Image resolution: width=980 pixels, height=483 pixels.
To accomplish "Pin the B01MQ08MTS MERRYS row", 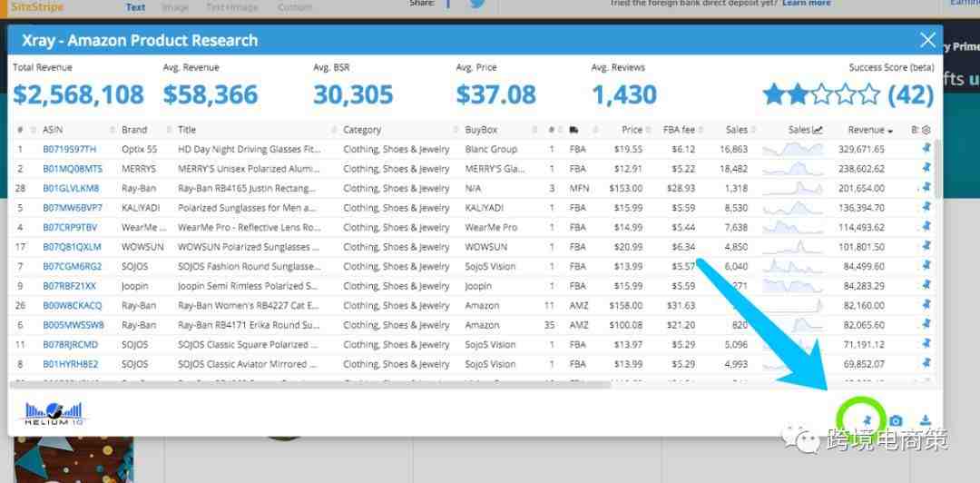I will pos(926,168).
